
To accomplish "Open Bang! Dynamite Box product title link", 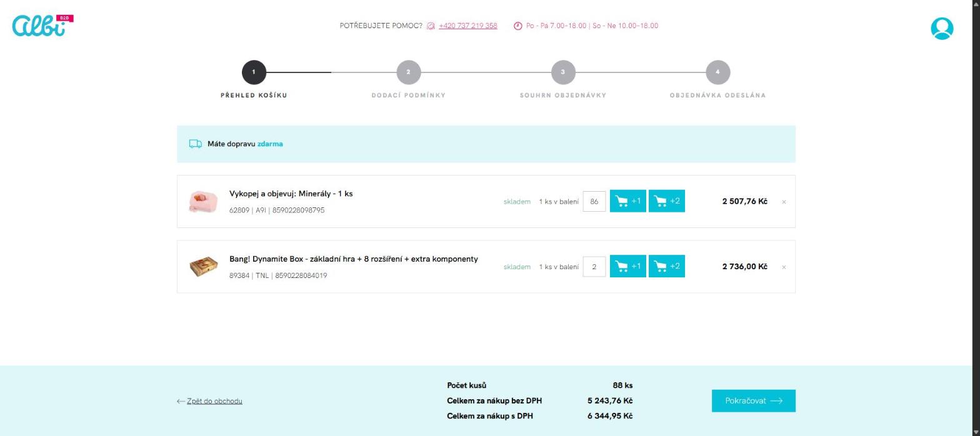I will (353, 259).
